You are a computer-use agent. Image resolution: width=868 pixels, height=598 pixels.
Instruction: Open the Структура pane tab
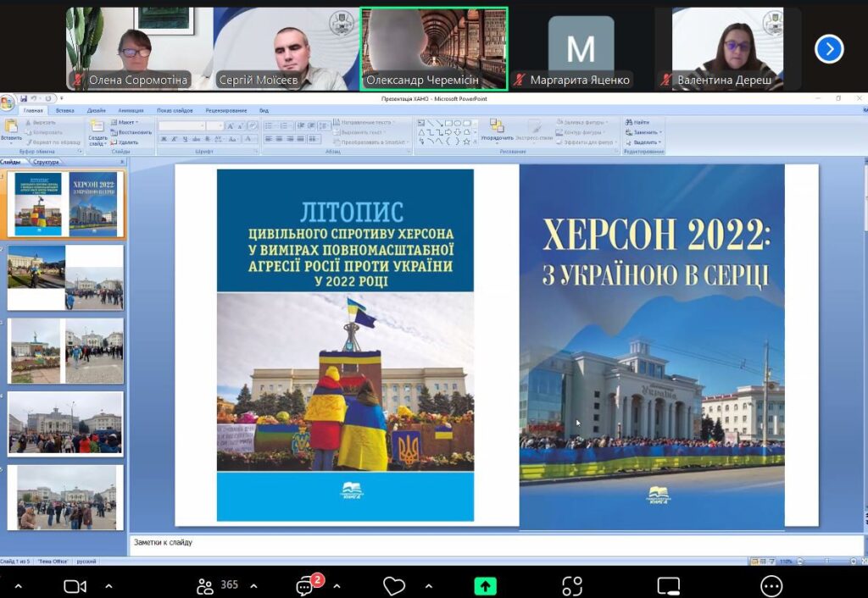(x=46, y=162)
